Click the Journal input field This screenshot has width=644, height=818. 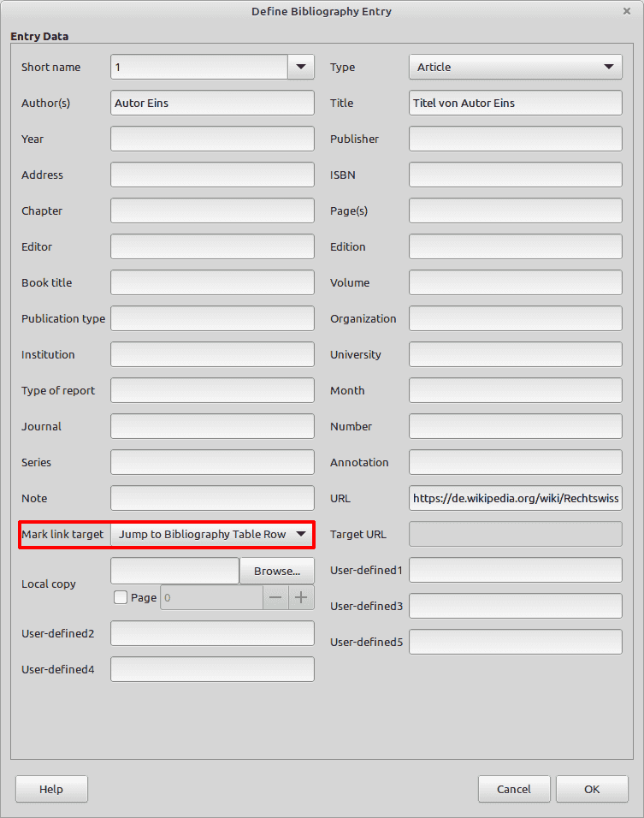[212, 426]
